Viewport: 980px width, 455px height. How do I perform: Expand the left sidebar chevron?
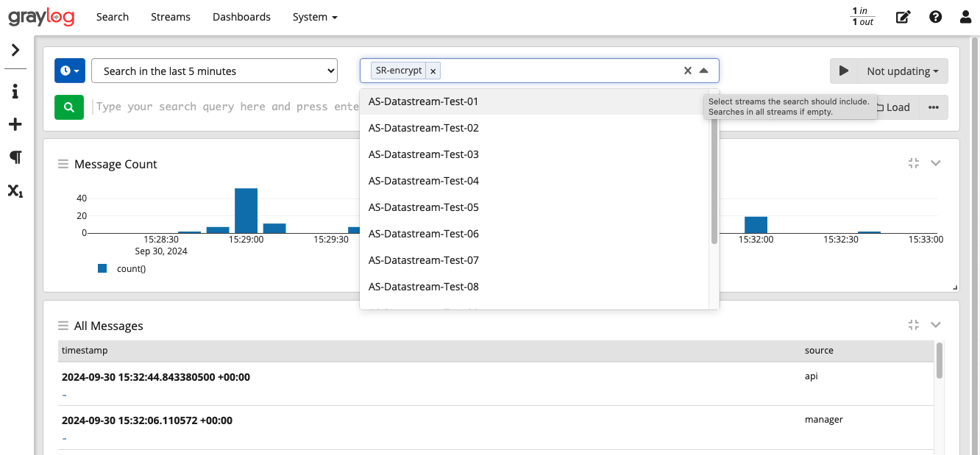coord(15,50)
